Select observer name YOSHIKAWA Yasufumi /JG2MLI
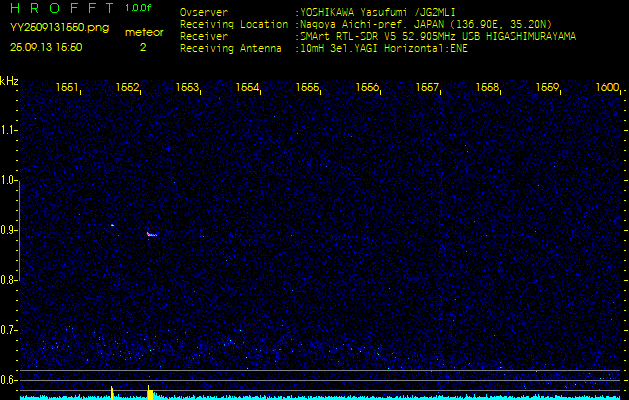 pyautogui.click(x=377, y=13)
